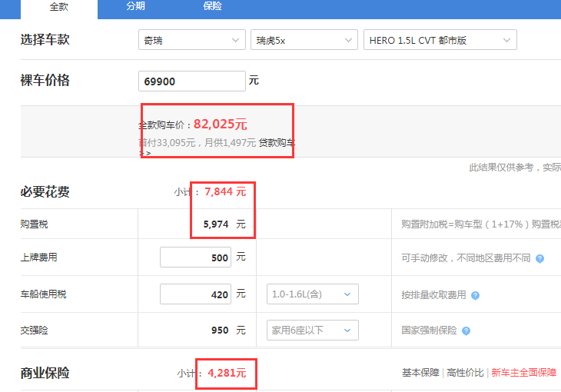
Task: Select the 新车主全面保障 plan
Action: [524, 373]
